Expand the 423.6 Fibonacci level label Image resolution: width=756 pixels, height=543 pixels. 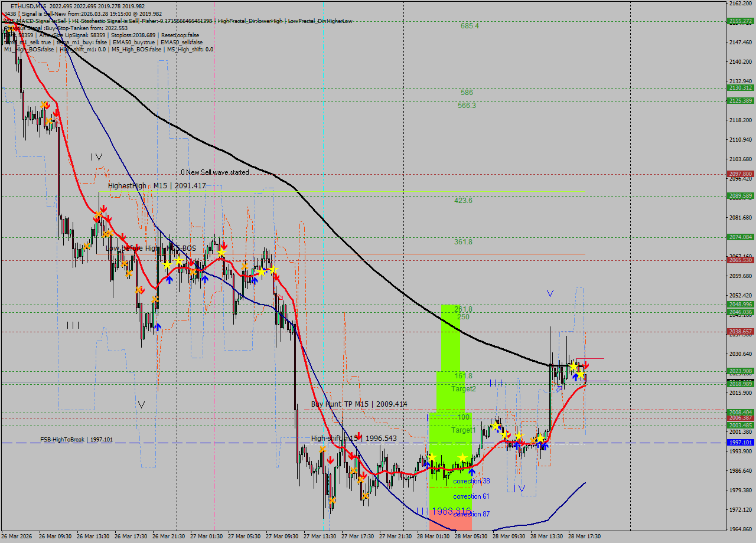pos(462,201)
